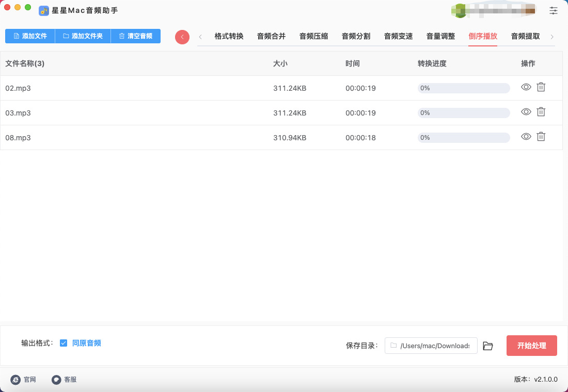Switch to the 格式转换 tab
The height and width of the screenshot is (392, 568).
coord(229,36)
